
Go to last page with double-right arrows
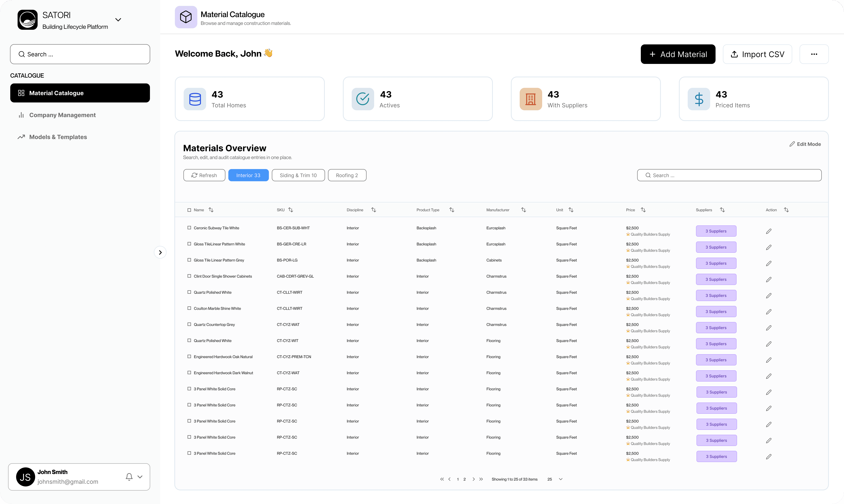[x=481, y=479]
